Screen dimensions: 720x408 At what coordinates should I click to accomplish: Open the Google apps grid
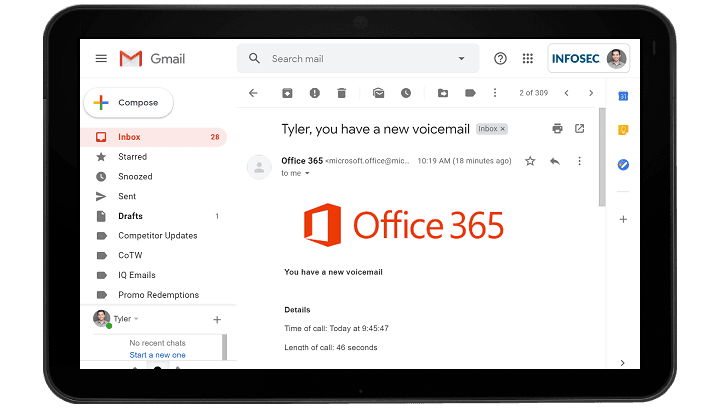point(528,58)
